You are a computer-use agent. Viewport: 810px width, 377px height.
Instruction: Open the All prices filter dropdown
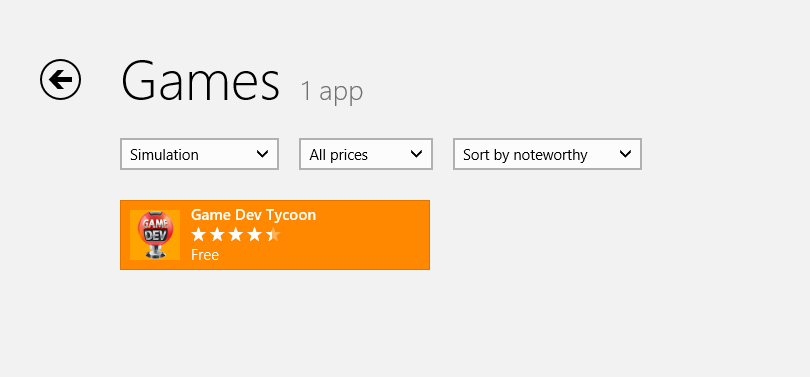pos(366,154)
